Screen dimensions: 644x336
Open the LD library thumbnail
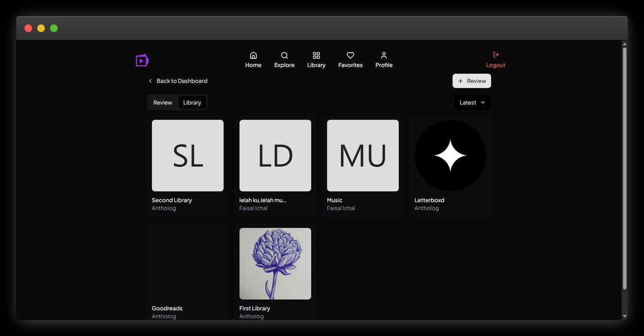[275, 155]
